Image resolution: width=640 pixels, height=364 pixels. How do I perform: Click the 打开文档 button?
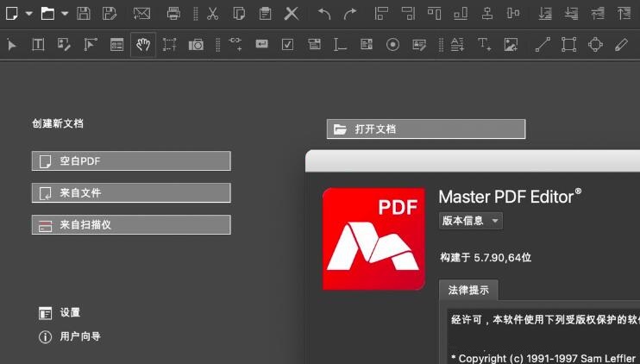pyautogui.click(x=426, y=129)
